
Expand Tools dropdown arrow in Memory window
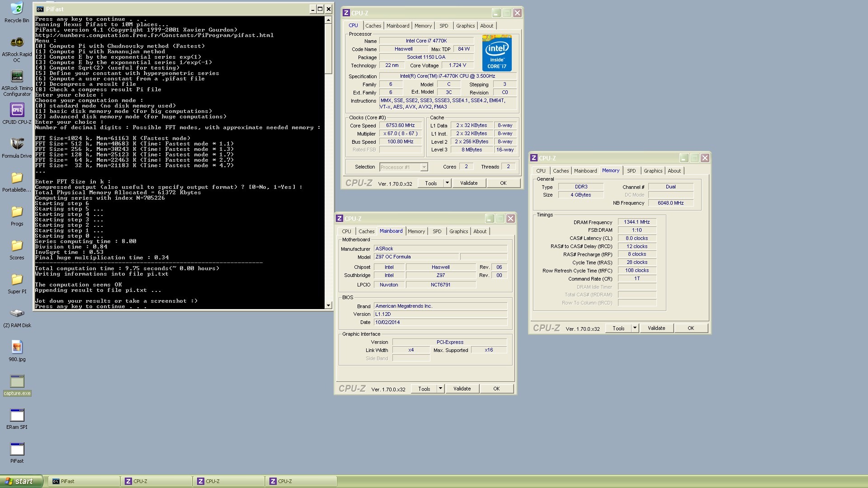(x=635, y=328)
